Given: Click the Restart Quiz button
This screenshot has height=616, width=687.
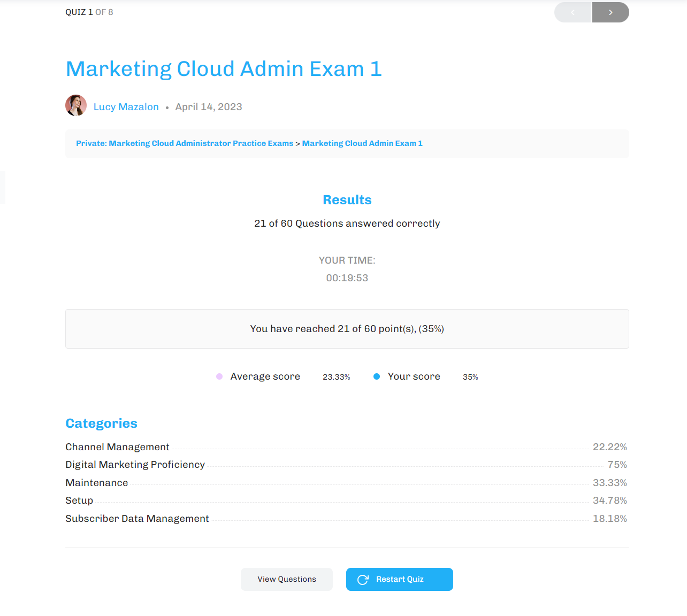Looking at the screenshot, I should click(400, 579).
